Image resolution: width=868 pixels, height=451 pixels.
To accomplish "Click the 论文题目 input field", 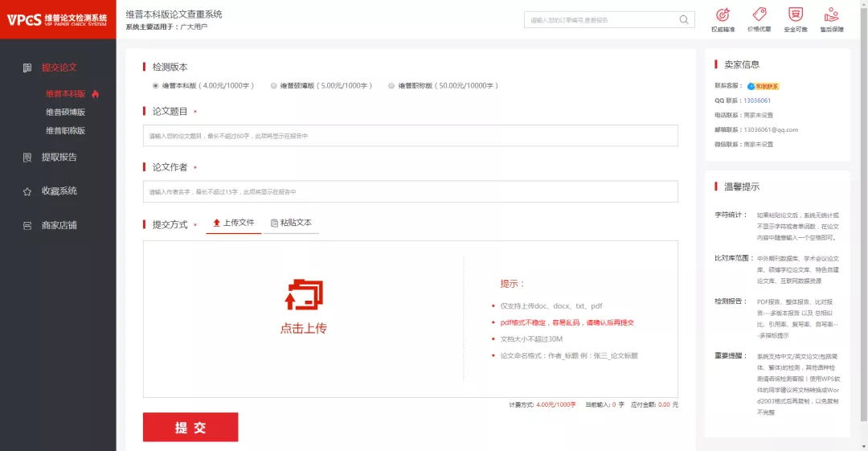I will [410, 136].
